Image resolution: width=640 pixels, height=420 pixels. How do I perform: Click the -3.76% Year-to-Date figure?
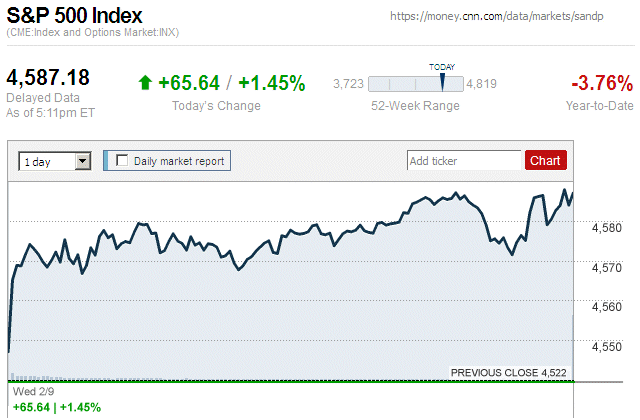coord(601,83)
